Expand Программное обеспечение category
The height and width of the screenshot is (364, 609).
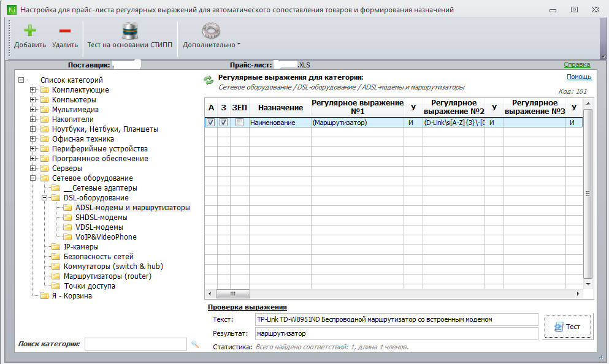(x=33, y=158)
